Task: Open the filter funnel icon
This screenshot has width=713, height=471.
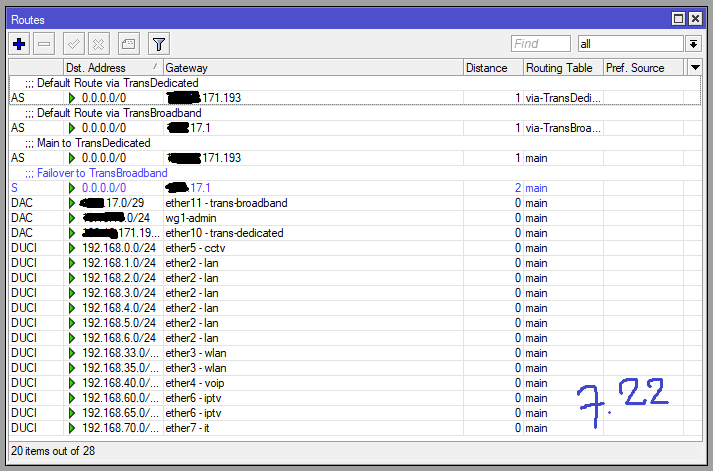Action: pyautogui.click(x=159, y=44)
